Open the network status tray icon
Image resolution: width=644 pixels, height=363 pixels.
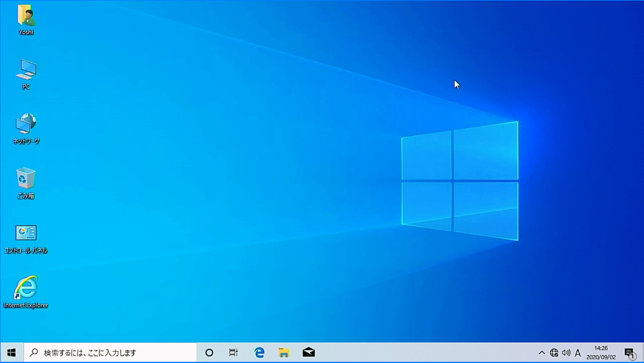tap(554, 352)
